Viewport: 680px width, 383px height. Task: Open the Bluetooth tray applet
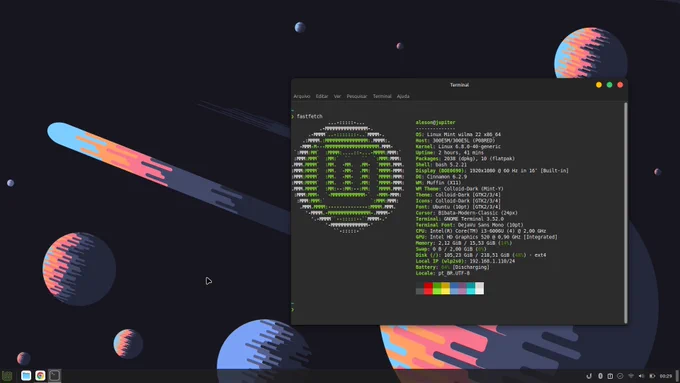pyautogui.click(x=601, y=376)
